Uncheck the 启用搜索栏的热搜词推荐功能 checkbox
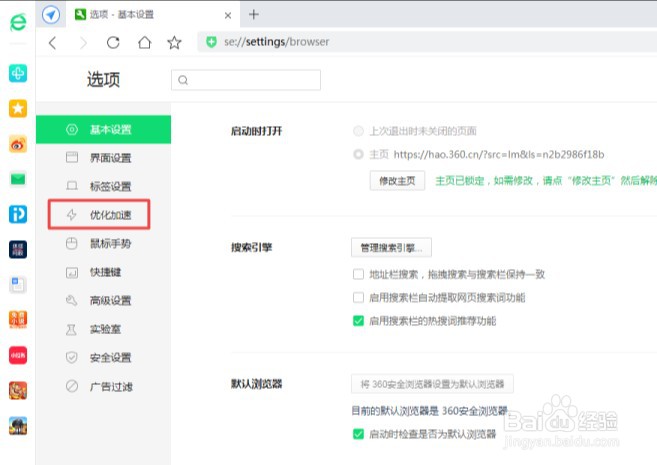Viewport: 657px width, 465px height. click(358, 321)
